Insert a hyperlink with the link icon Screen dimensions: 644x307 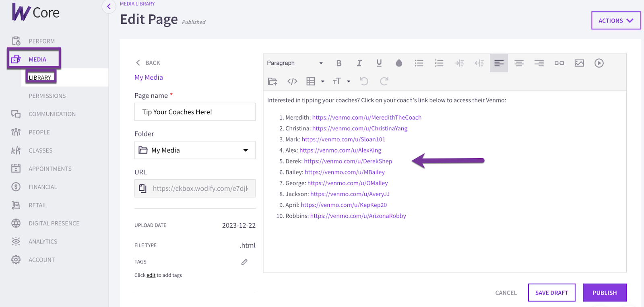pyautogui.click(x=559, y=63)
